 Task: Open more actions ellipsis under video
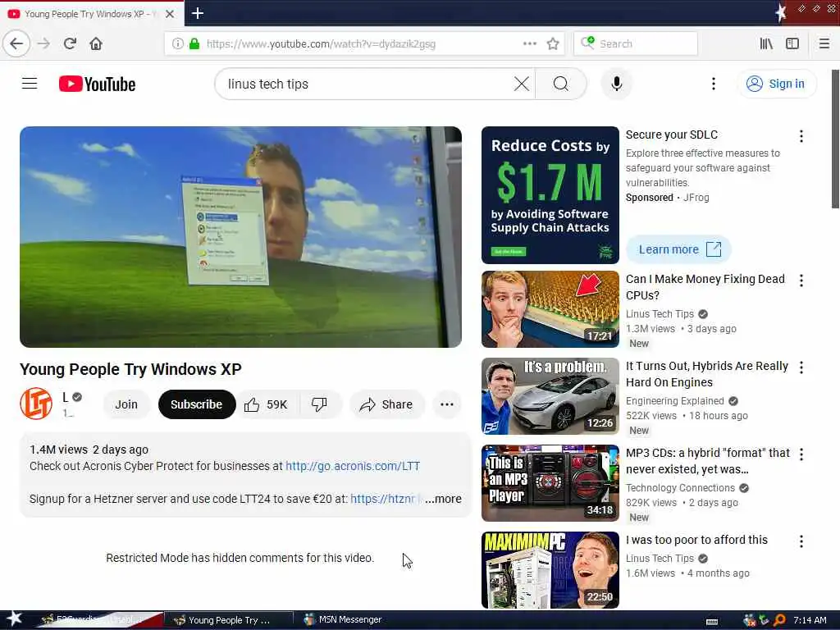tap(447, 404)
